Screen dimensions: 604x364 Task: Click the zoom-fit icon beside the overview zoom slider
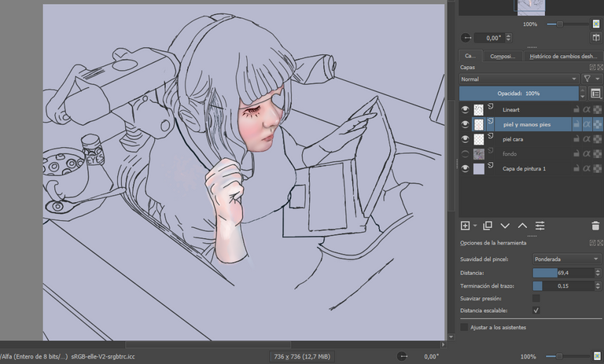point(596,24)
